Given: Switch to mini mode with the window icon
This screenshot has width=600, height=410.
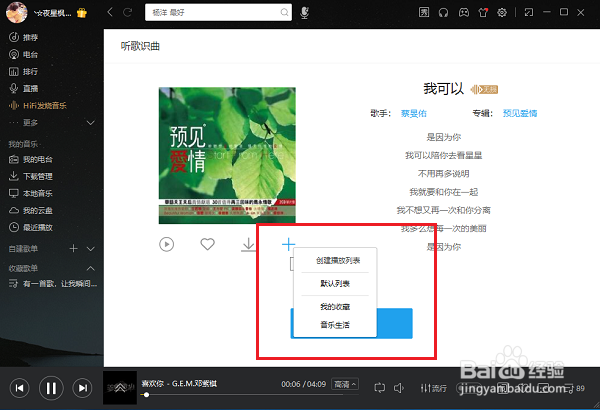Looking at the screenshot, I should 528,13.
